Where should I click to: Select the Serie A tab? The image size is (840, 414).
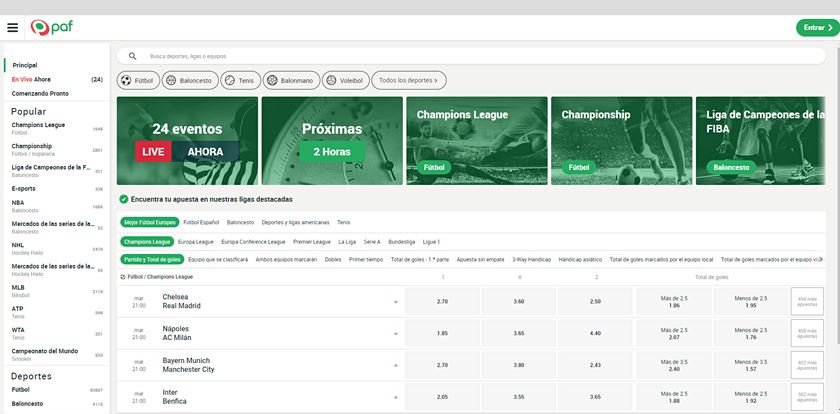click(x=372, y=242)
